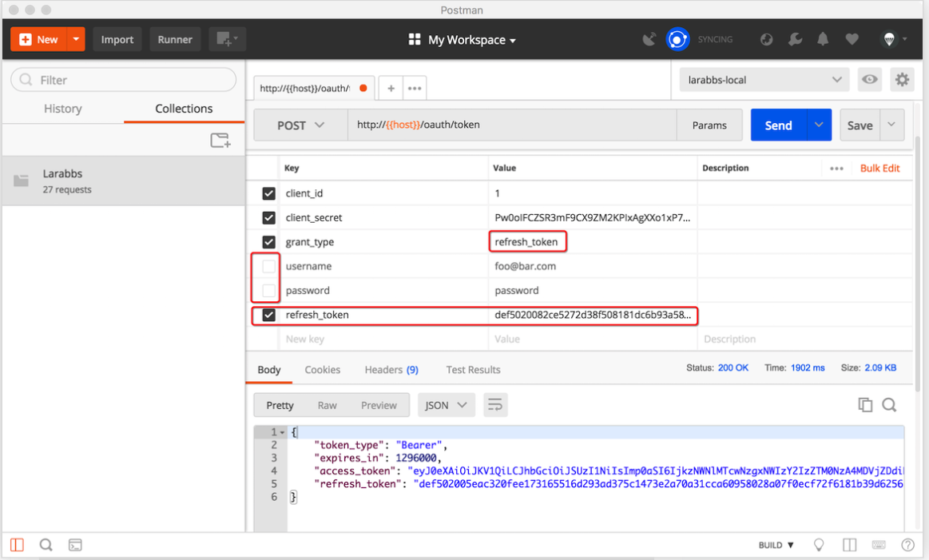
Task: Click the blue sync status icon
Action: point(677,39)
